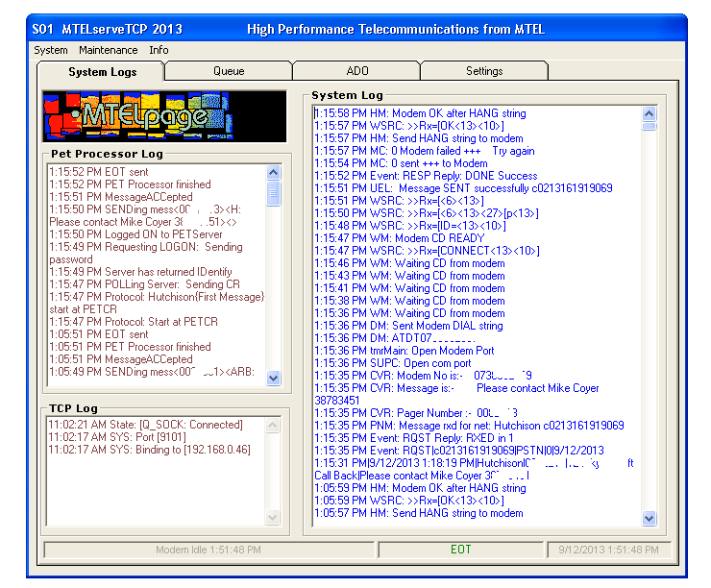Click the MTELpage logo banner

[164, 116]
